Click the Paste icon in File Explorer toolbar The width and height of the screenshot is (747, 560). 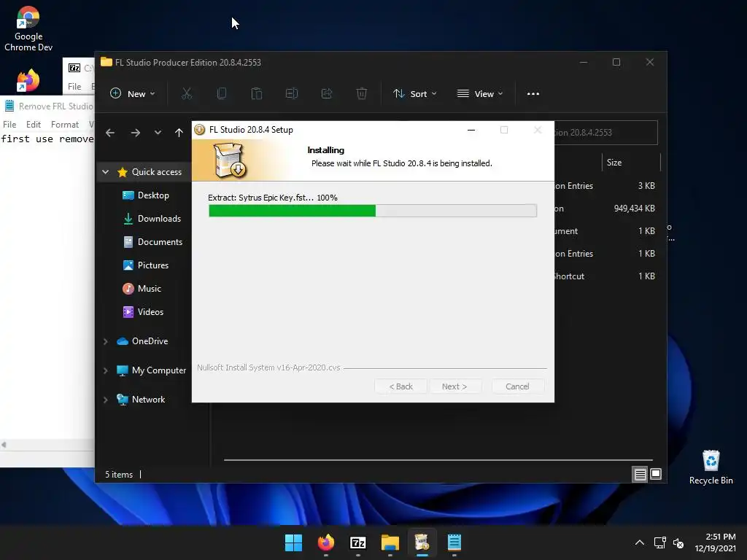point(256,94)
